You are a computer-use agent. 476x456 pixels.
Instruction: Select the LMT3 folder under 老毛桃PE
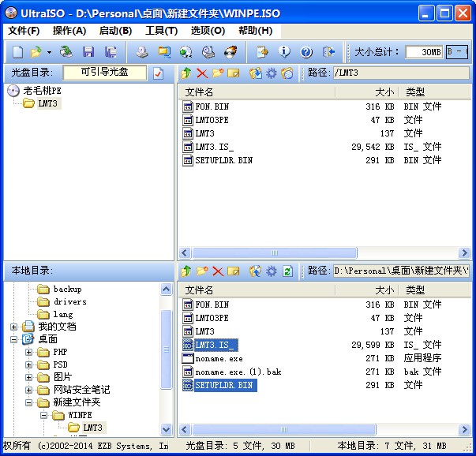[x=47, y=103]
